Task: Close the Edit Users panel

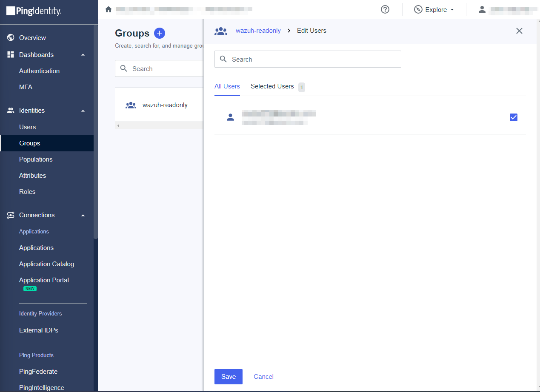Action: (519, 31)
